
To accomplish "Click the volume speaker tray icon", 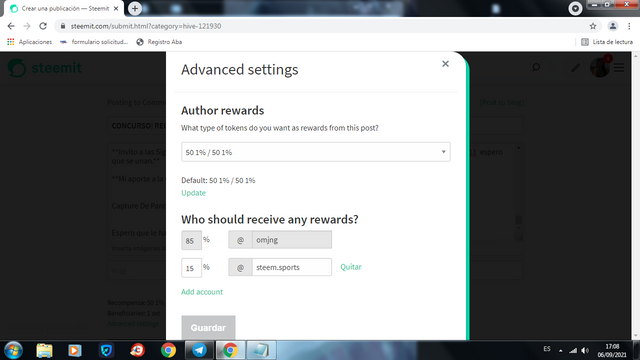I will tap(585, 350).
